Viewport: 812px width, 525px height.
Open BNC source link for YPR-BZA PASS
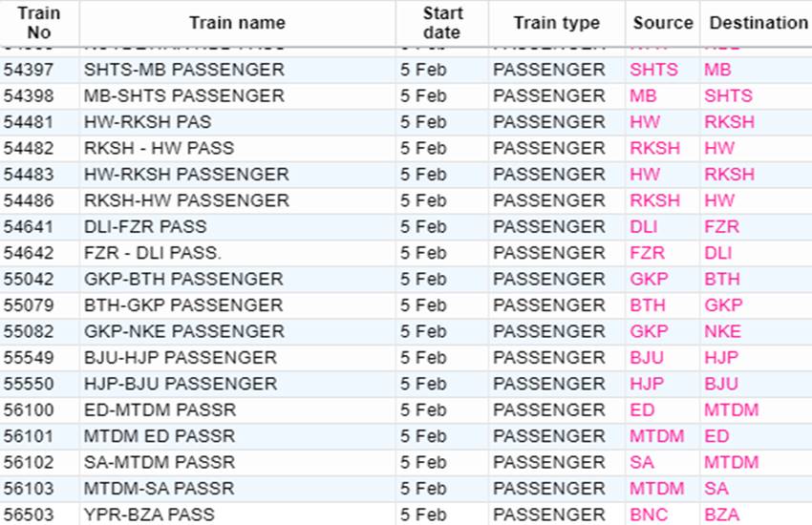point(649,514)
